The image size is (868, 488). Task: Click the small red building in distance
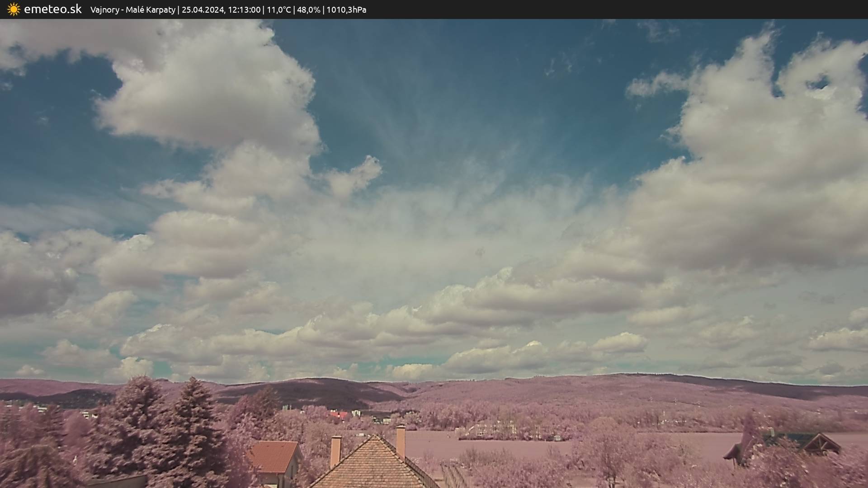coord(338,414)
